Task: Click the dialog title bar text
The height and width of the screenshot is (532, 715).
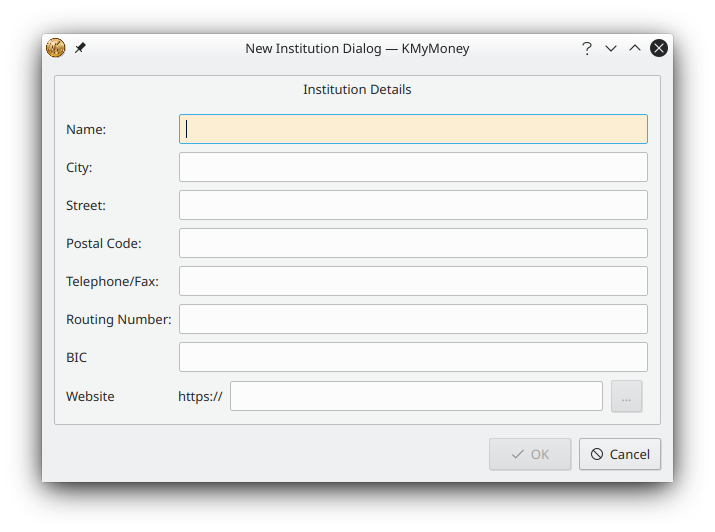Action: [357, 48]
